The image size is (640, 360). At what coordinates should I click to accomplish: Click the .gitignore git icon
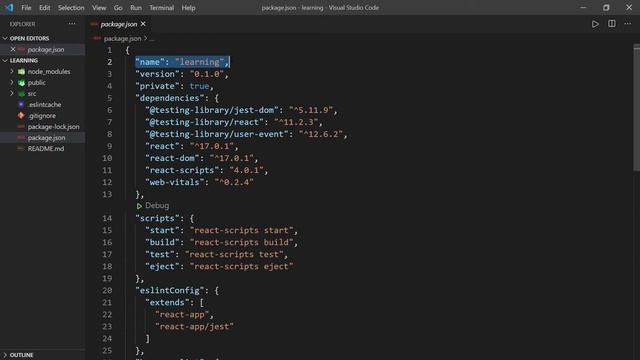[x=21, y=116]
